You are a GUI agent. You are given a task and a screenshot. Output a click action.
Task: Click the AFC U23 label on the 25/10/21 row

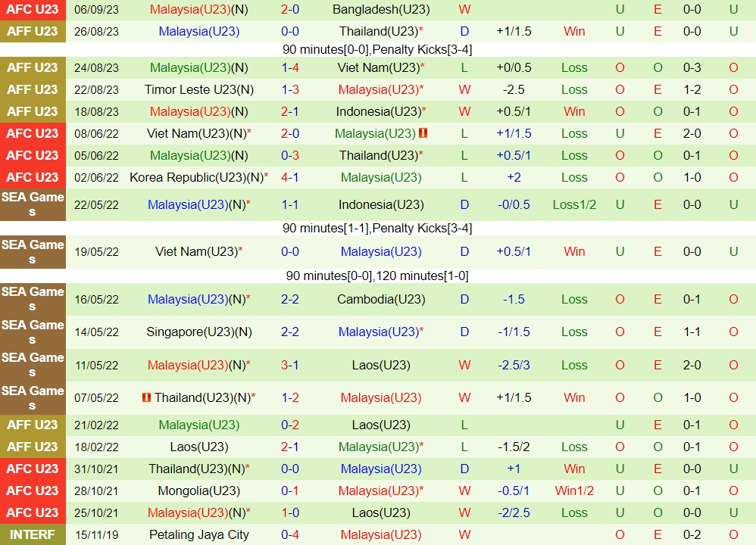[33, 512]
